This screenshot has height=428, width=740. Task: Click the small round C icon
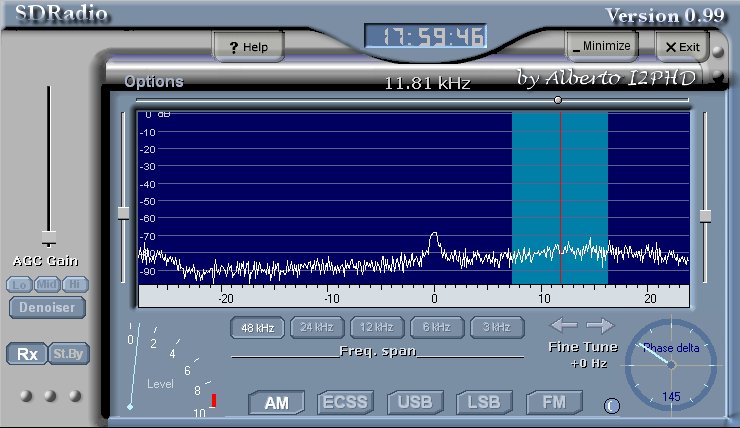tap(612, 405)
